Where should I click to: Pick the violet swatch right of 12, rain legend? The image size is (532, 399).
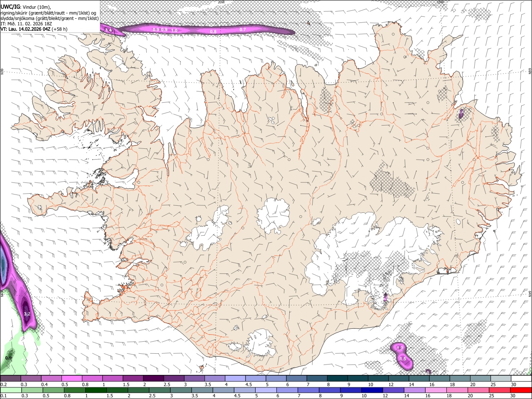393,390
